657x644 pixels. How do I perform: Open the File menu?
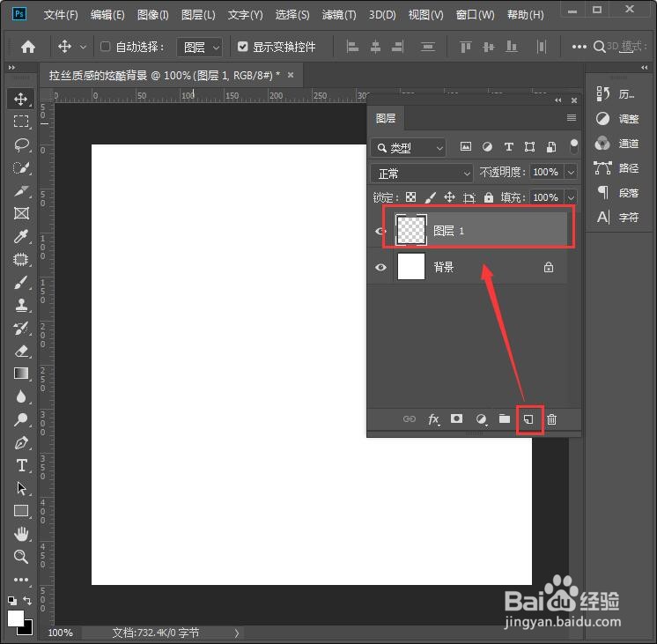61,15
